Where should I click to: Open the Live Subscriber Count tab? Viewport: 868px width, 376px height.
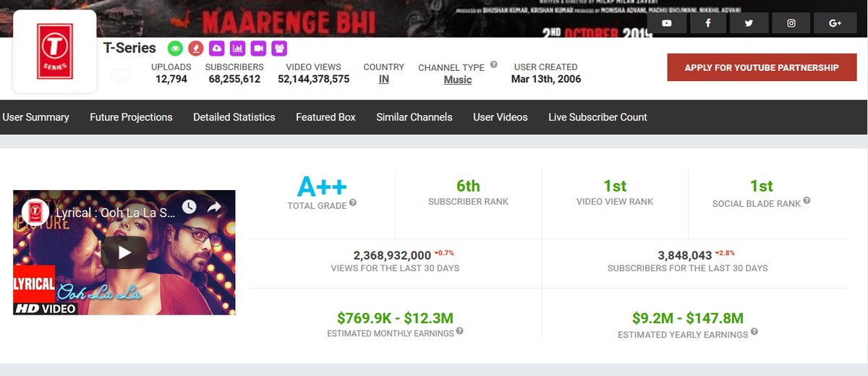click(597, 117)
